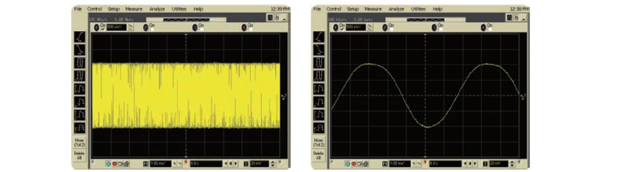Viewport: 644px width, 172px height.
Task: Click channel 1 vertical scale field, noisy-signal window
Action: (x=116, y=27)
